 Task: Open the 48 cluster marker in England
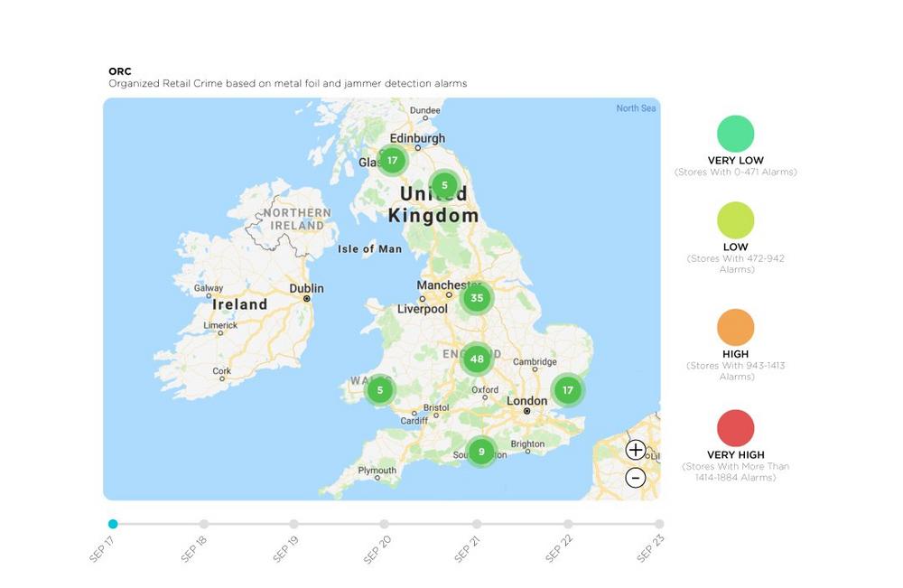[x=477, y=359]
